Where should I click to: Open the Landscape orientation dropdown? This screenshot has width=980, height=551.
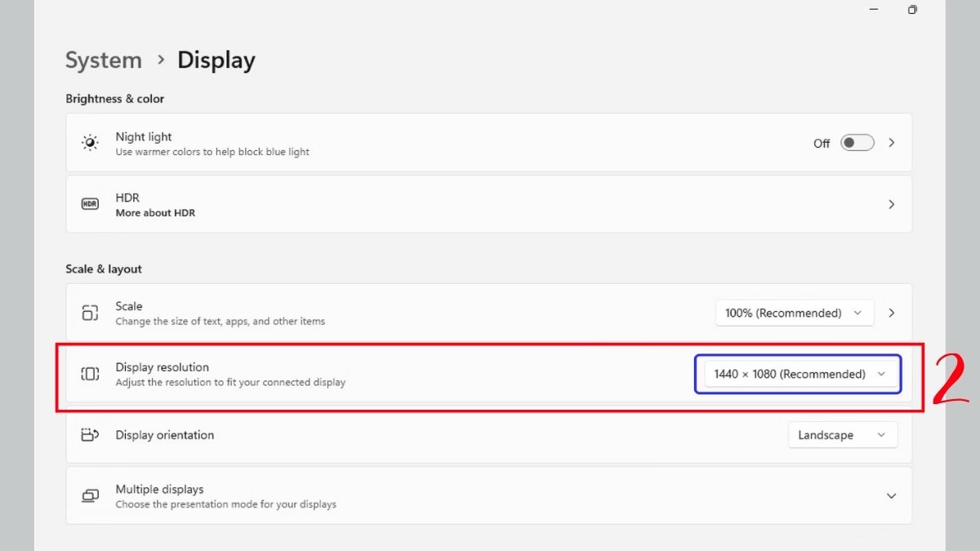pyautogui.click(x=842, y=435)
